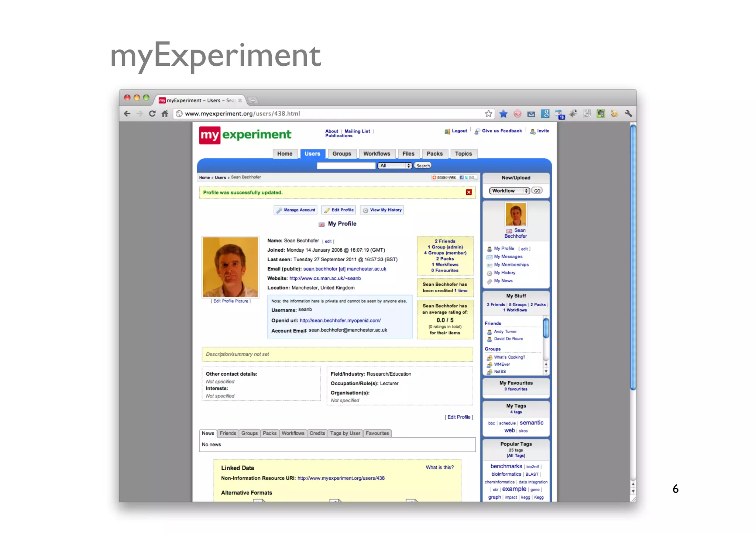Image resolution: width=756 pixels, height=534 pixels.
Task: Bookmark page with address bar star
Action: tap(488, 114)
